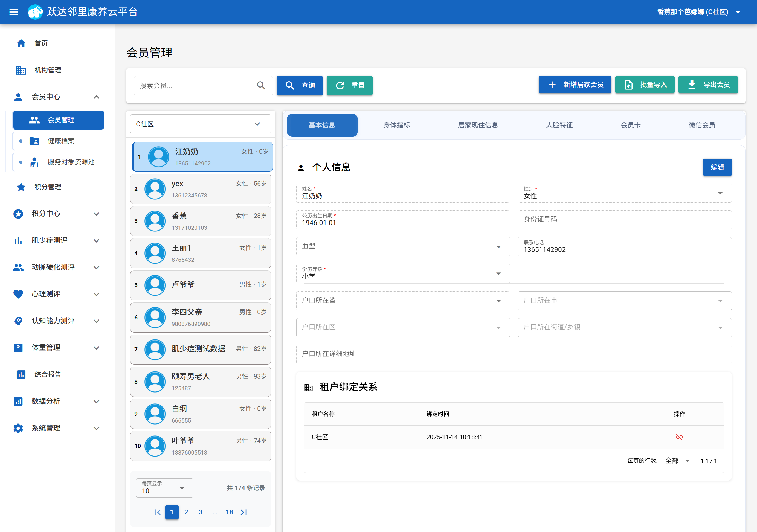Click the 综合报告 chart icon

click(21, 374)
